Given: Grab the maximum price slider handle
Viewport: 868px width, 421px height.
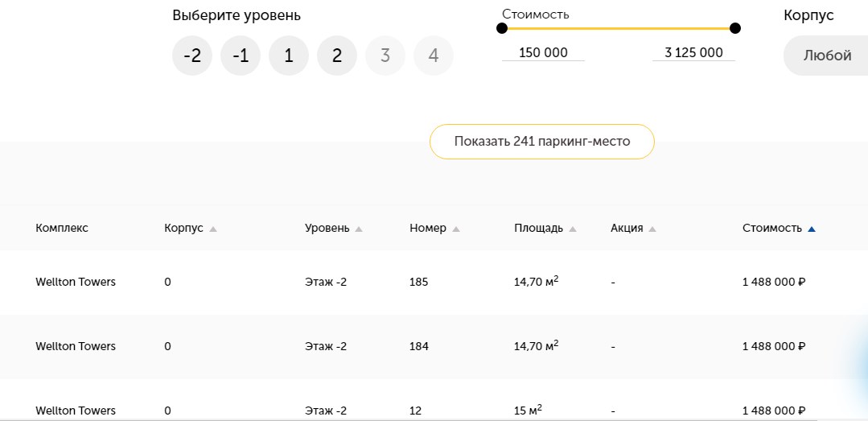Looking at the screenshot, I should coord(735,28).
